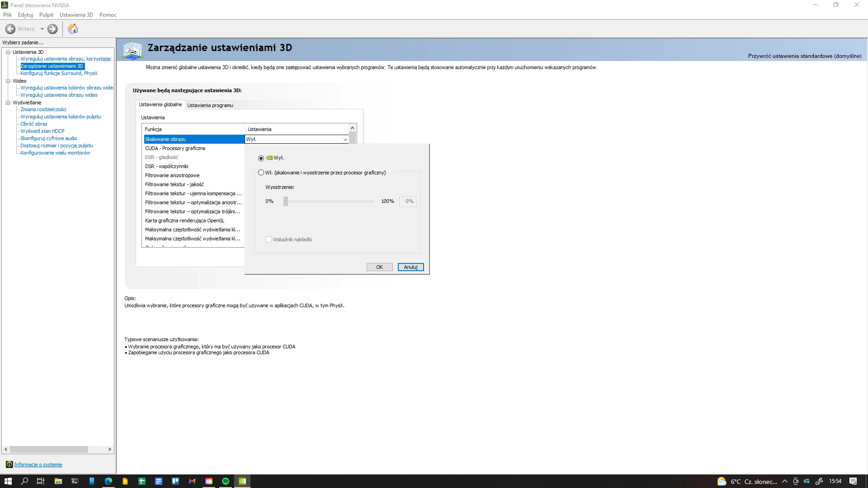The image size is (868, 488).
Task: Open the "Pulpit" menu
Action: 46,15
